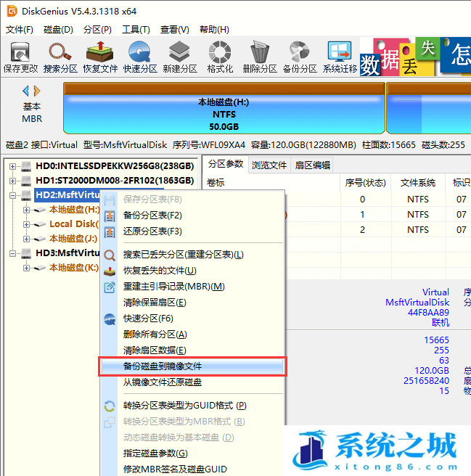Choose 从镜像文件还原磁盘 in context menu

tap(192, 382)
